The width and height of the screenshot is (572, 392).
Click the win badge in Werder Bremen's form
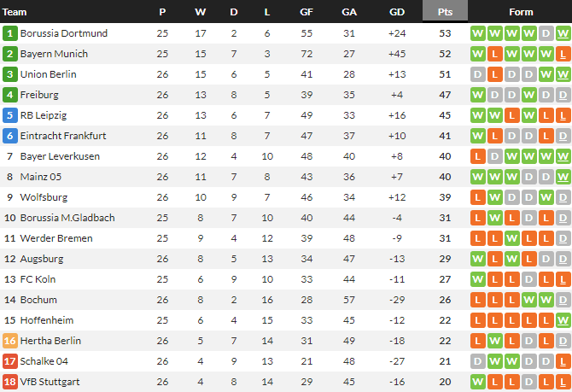(x=512, y=238)
